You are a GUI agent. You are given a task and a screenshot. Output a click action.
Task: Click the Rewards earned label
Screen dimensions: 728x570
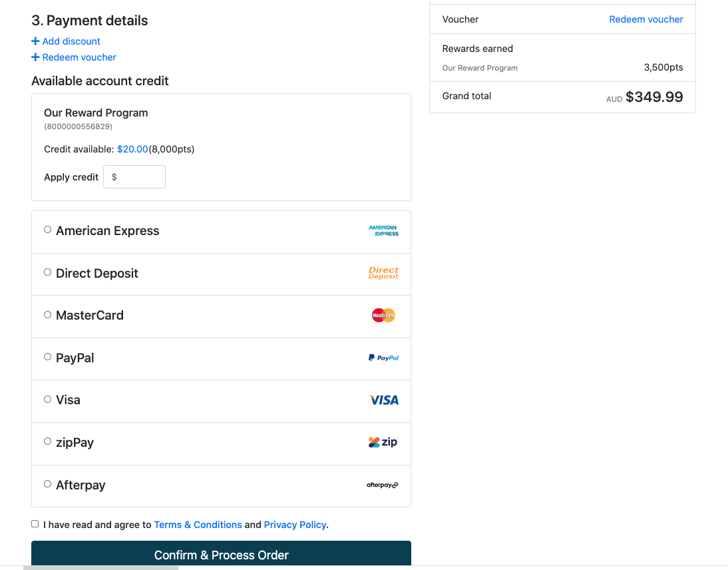pyautogui.click(x=477, y=49)
